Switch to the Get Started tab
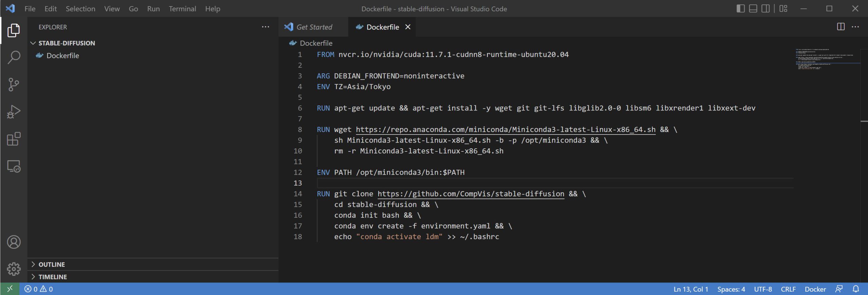The width and height of the screenshot is (868, 295). [314, 27]
